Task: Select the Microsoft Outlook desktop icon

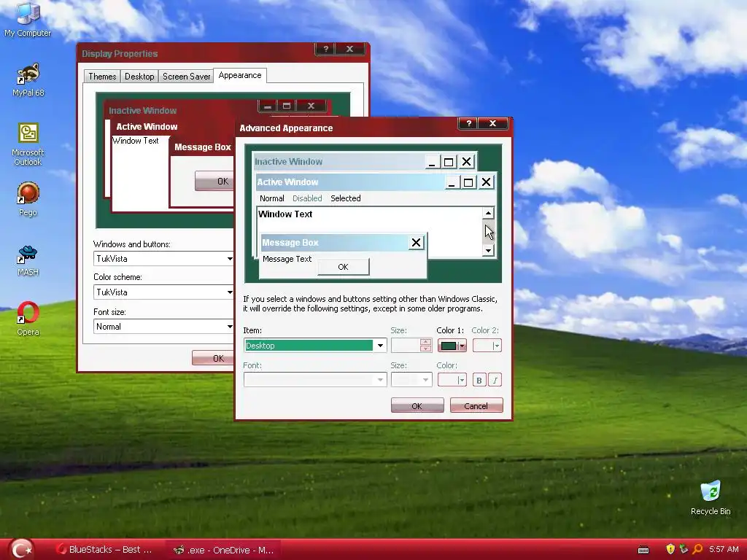Action: pyautogui.click(x=28, y=144)
